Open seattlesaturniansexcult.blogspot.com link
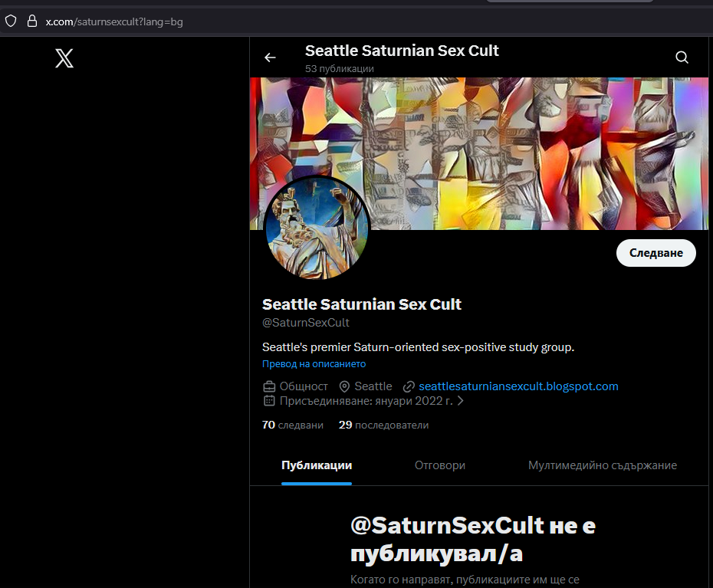 (x=518, y=386)
